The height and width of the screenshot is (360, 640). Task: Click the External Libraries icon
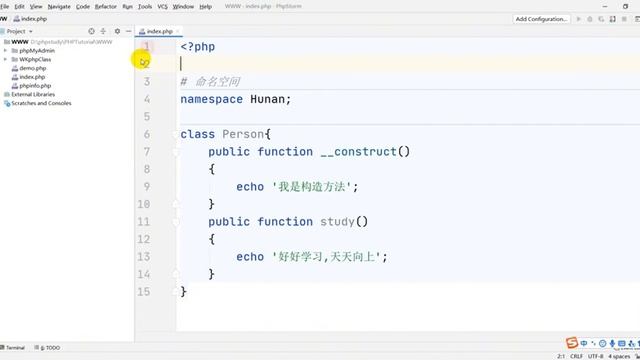(7, 94)
